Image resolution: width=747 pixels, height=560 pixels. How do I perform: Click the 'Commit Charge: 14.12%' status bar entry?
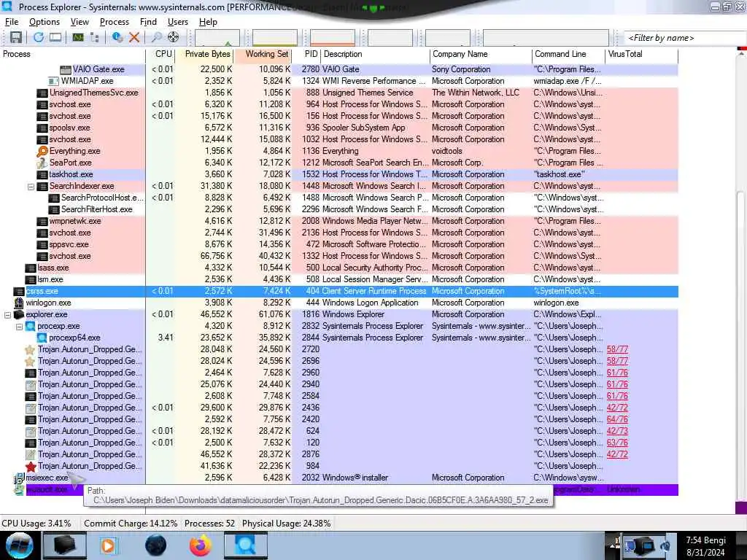[131, 524]
